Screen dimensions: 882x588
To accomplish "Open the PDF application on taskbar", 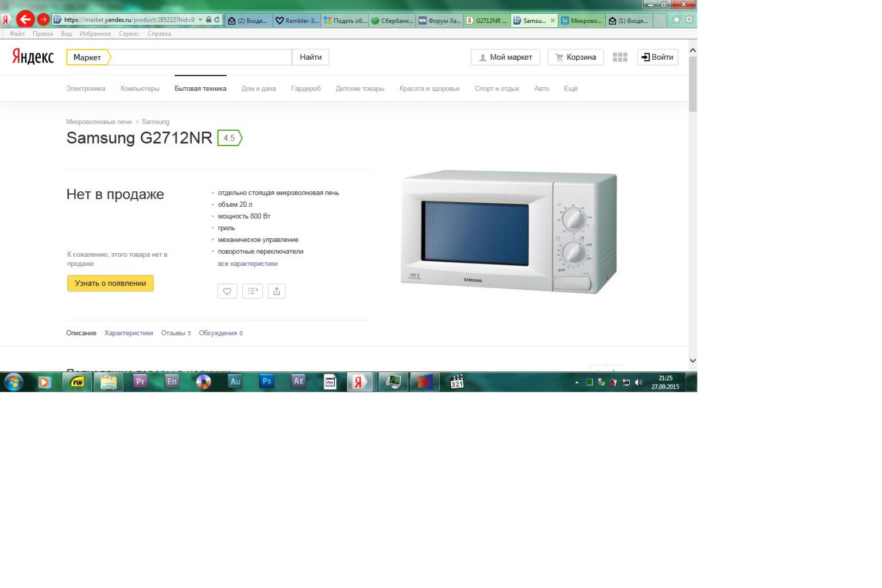I will [77, 382].
